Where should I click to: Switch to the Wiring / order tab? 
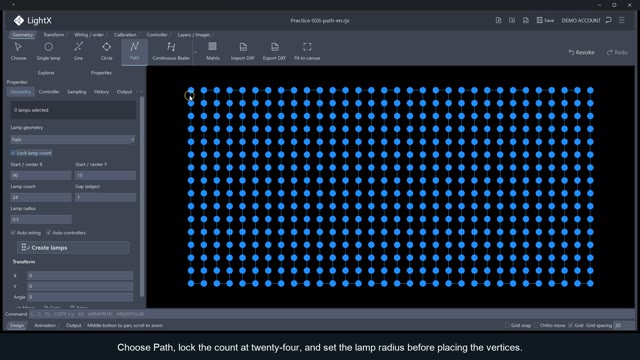tap(89, 35)
